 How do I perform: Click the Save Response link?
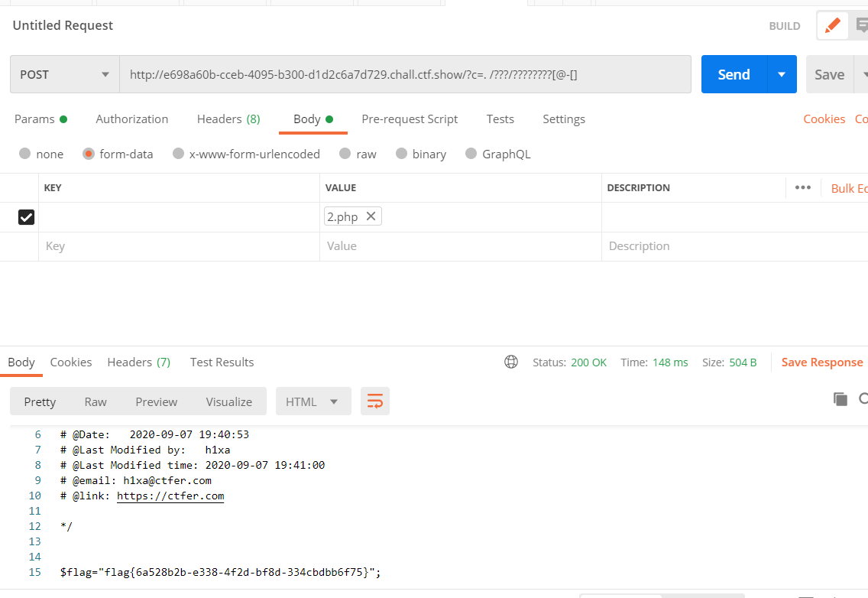(822, 362)
